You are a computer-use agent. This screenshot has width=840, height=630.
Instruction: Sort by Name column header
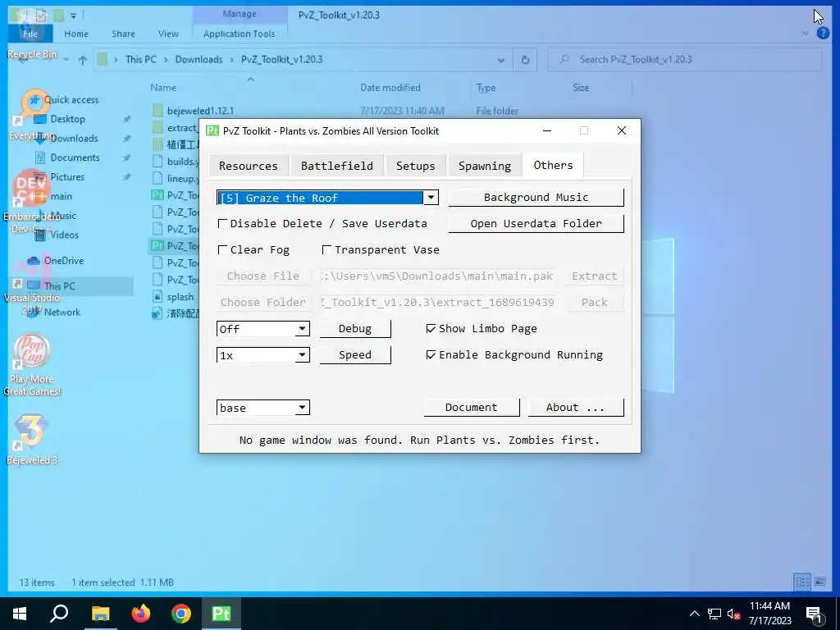(x=163, y=87)
